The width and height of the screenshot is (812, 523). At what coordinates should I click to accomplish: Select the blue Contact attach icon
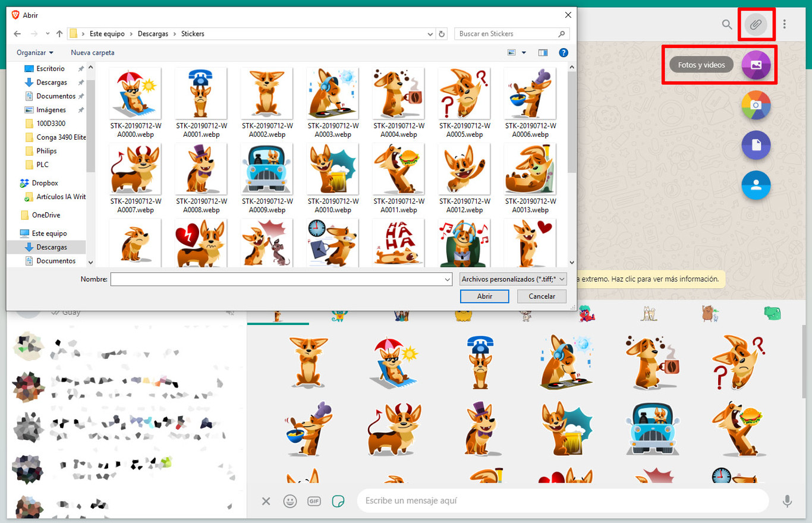tap(756, 185)
